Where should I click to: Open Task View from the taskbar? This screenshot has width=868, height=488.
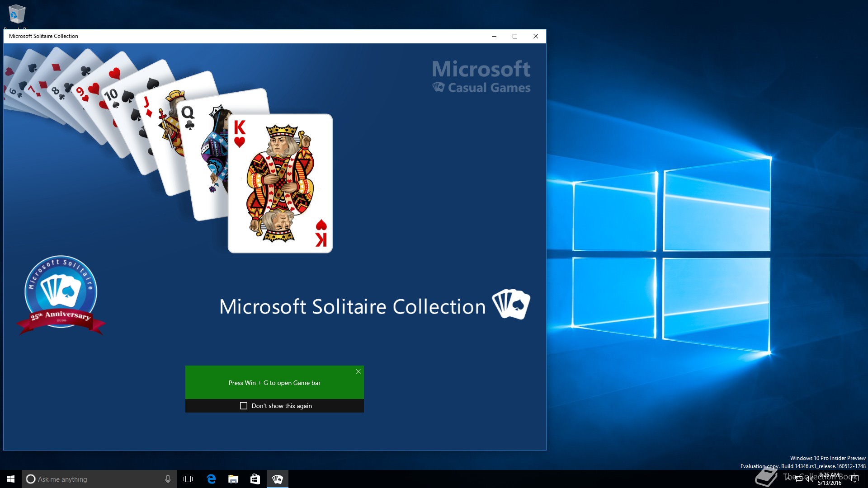tap(188, 479)
